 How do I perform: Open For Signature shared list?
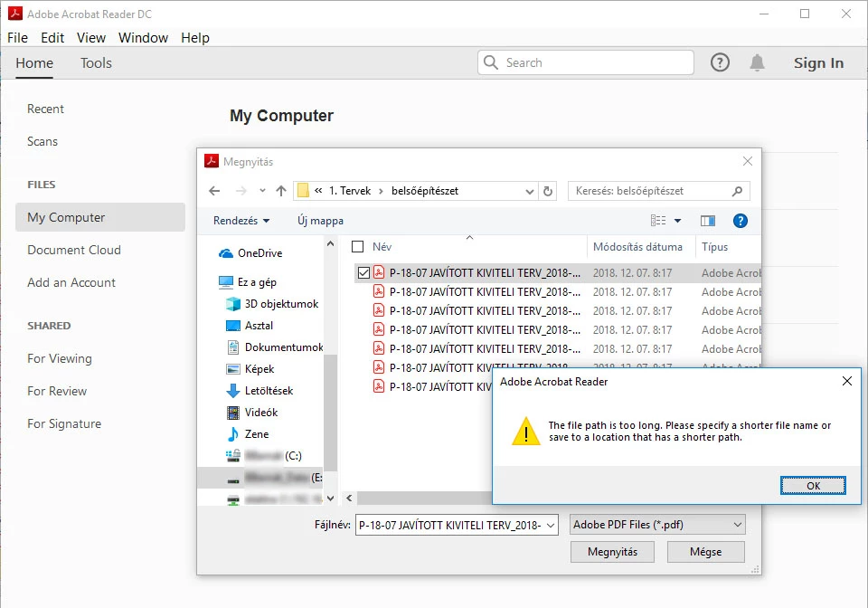[64, 423]
